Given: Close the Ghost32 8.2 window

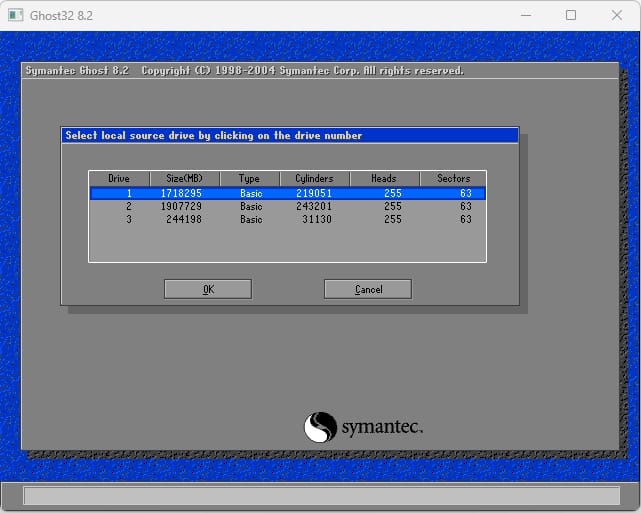Looking at the screenshot, I should (x=617, y=16).
